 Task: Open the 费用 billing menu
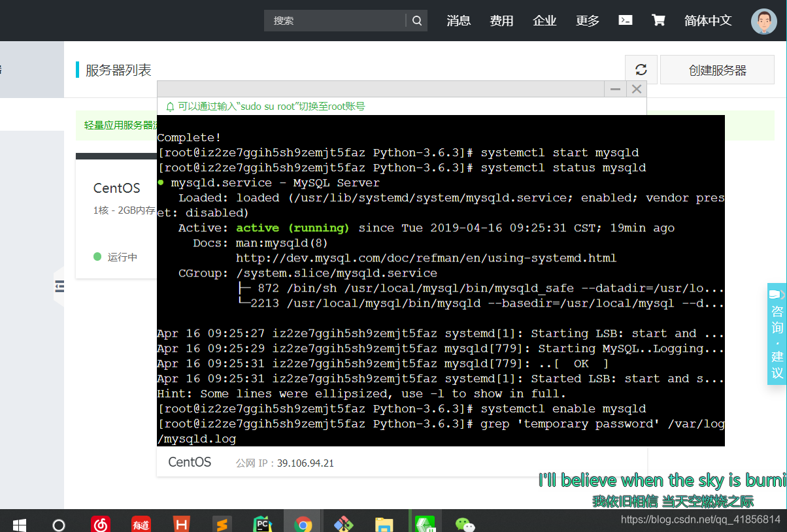[501, 21]
